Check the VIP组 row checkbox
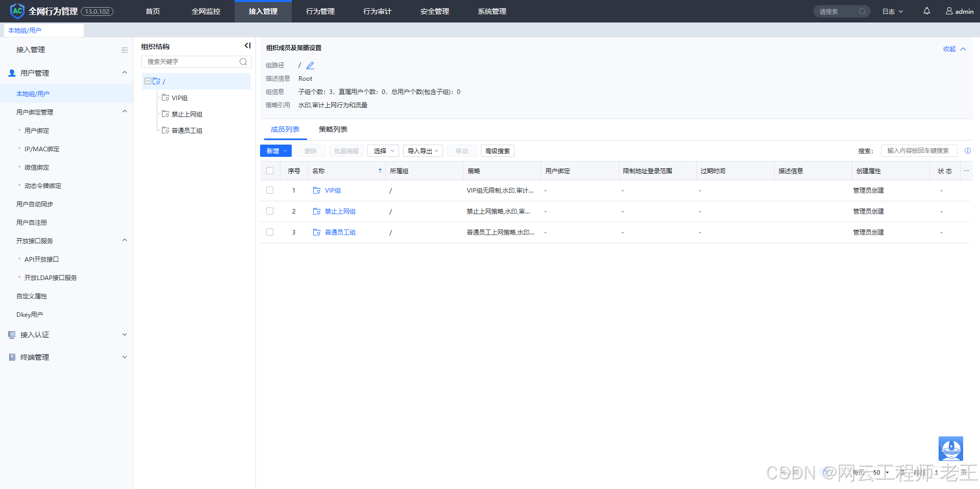Viewport: 980px width, 489px height. 270,190
